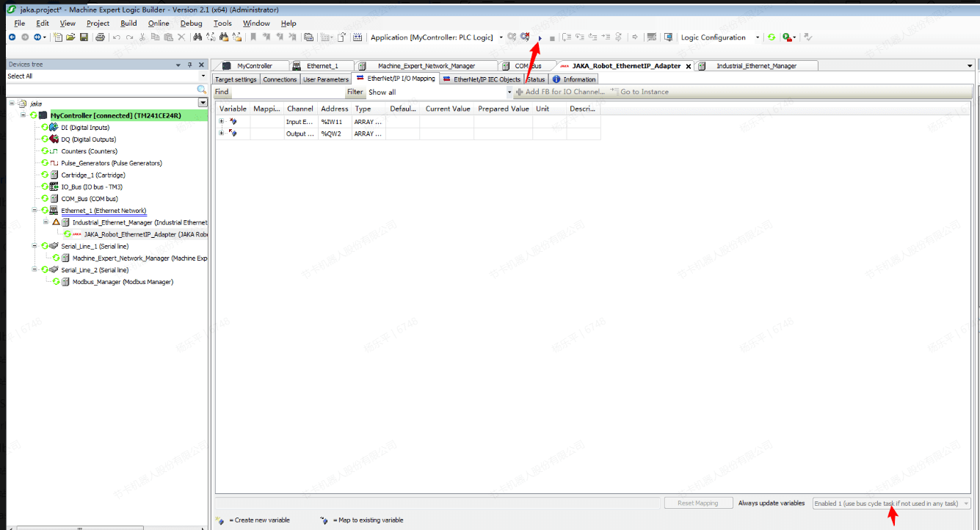
Task: Open the Always update variables dropdown
Action: pyautogui.click(x=965, y=504)
